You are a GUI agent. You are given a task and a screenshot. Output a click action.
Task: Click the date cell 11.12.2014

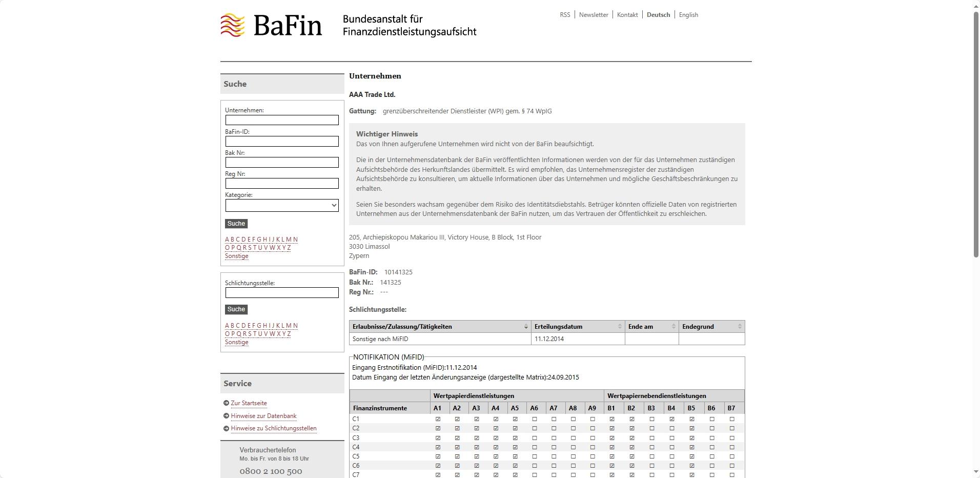[x=578, y=339]
